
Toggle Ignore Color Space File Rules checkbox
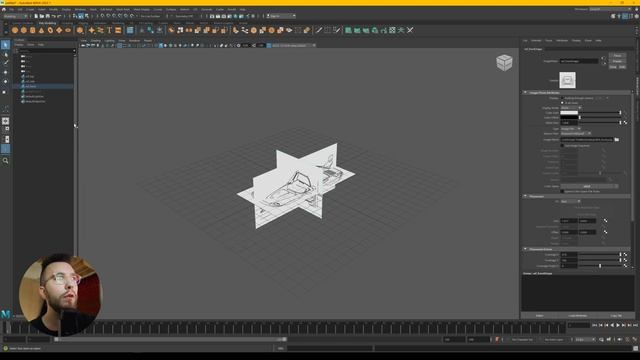coord(562,191)
